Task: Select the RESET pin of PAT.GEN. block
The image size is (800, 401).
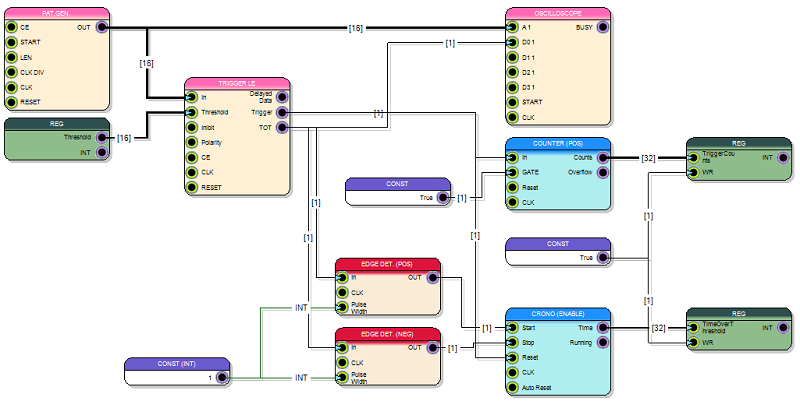Action: [11, 102]
